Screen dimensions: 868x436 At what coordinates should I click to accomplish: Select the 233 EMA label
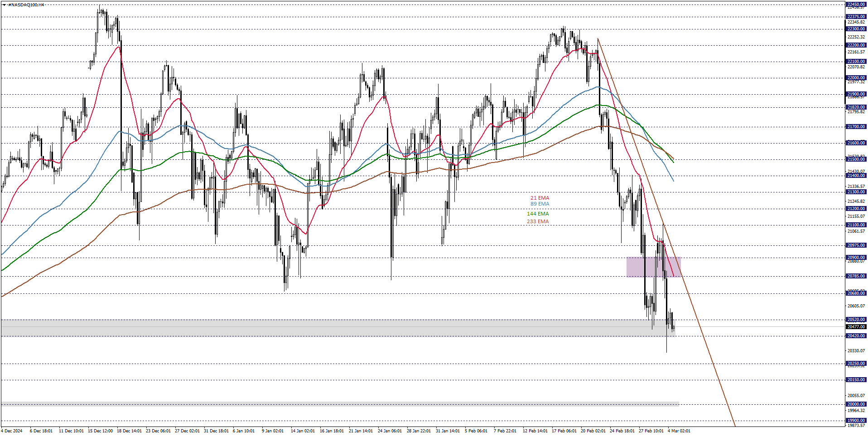point(538,221)
